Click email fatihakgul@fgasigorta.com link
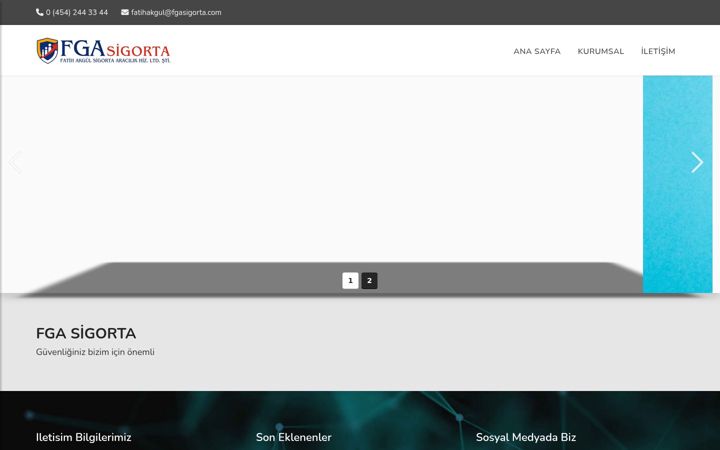 coord(176,12)
